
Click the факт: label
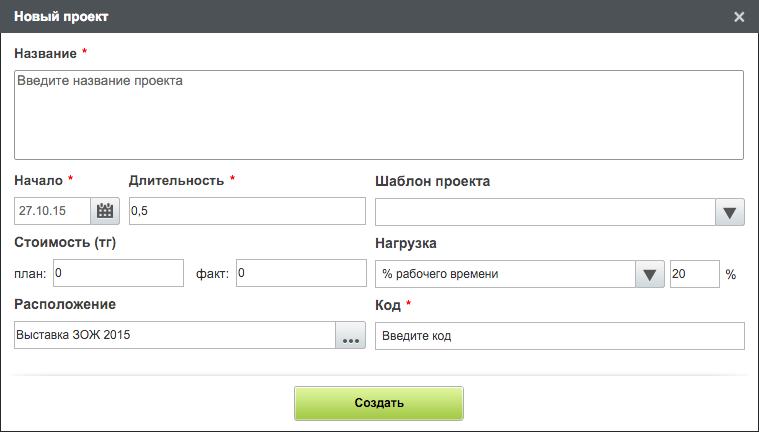[x=212, y=274]
